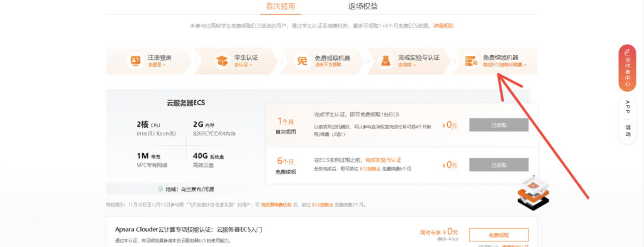Open 完成实验与认证 link in 6个月 row
Viewport: 644px width, 247px height.
click(383, 160)
